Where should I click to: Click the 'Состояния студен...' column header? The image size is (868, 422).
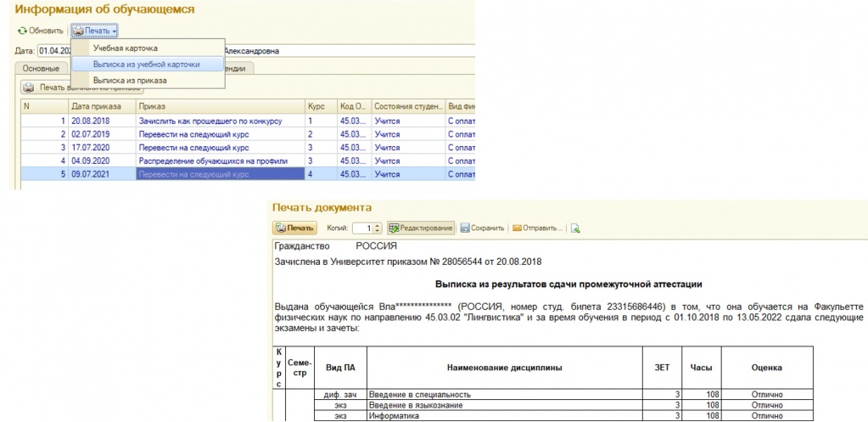pyautogui.click(x=408, y=106)
